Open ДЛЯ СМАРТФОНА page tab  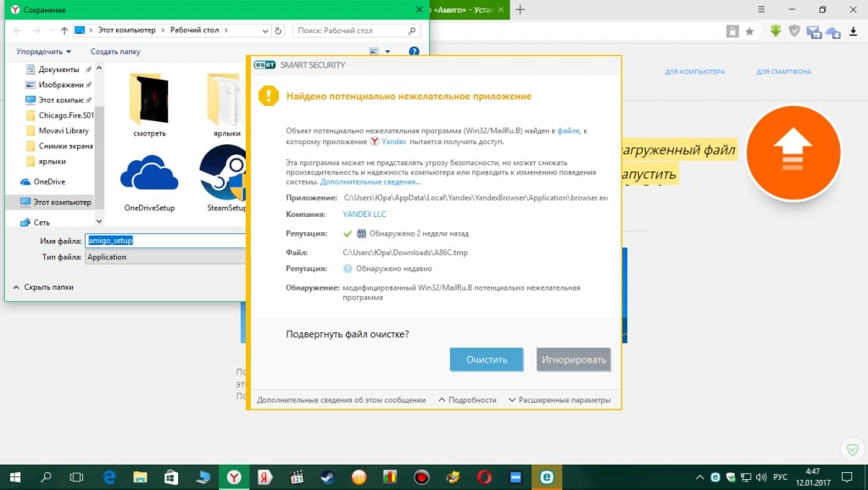pos(784,71)
